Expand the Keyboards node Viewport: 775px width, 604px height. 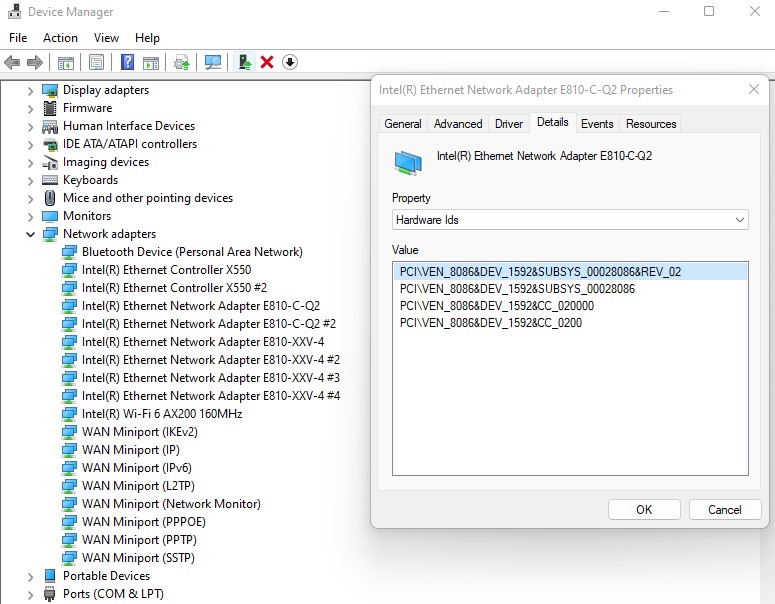point(31,181)
